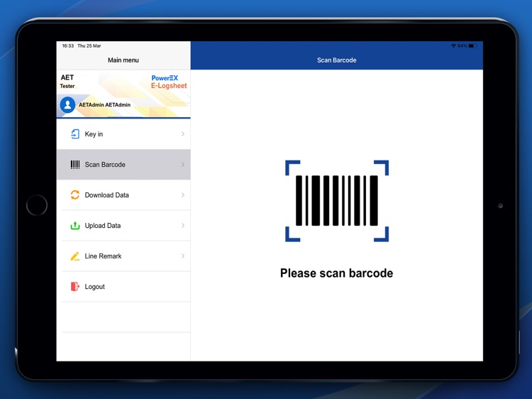Choose Logout from the main menu
532x399 pixels.
tap(123, 287)
